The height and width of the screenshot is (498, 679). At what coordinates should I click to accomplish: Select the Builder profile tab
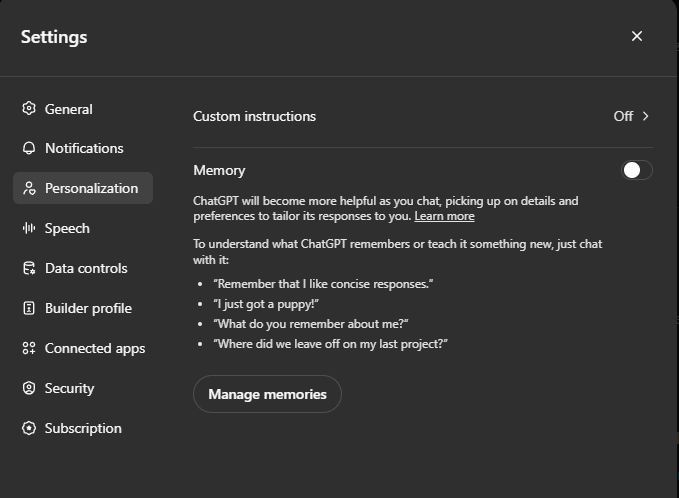[x=88, y=308]
